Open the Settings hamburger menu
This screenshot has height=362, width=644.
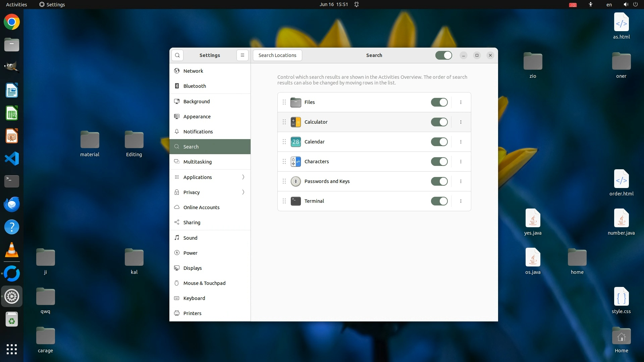[x=243, y=55]
